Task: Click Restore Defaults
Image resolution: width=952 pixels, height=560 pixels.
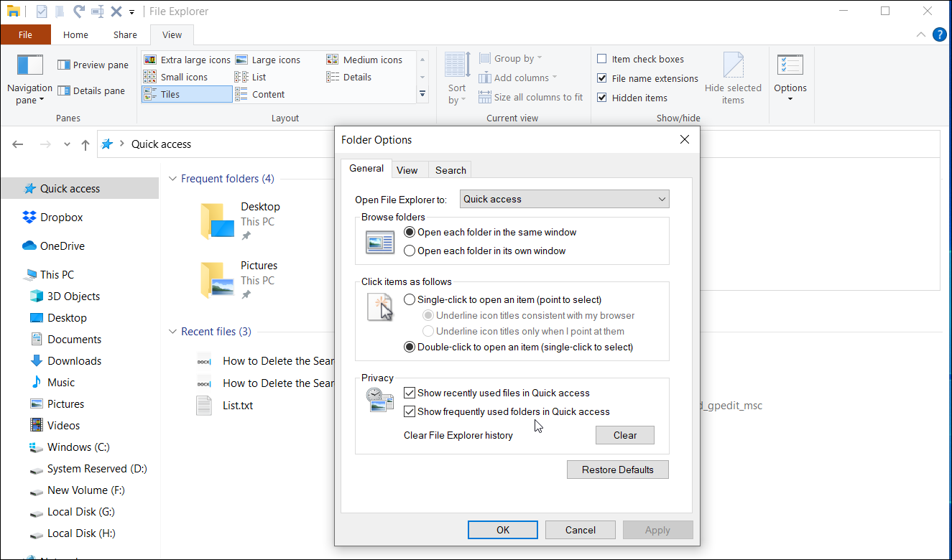Action: point(617,470)
